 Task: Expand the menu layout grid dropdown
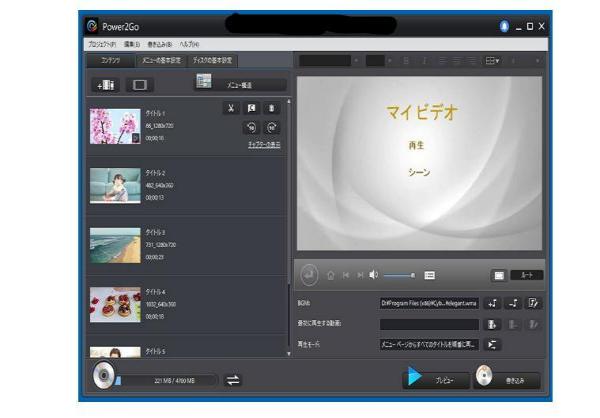(491, 61)
